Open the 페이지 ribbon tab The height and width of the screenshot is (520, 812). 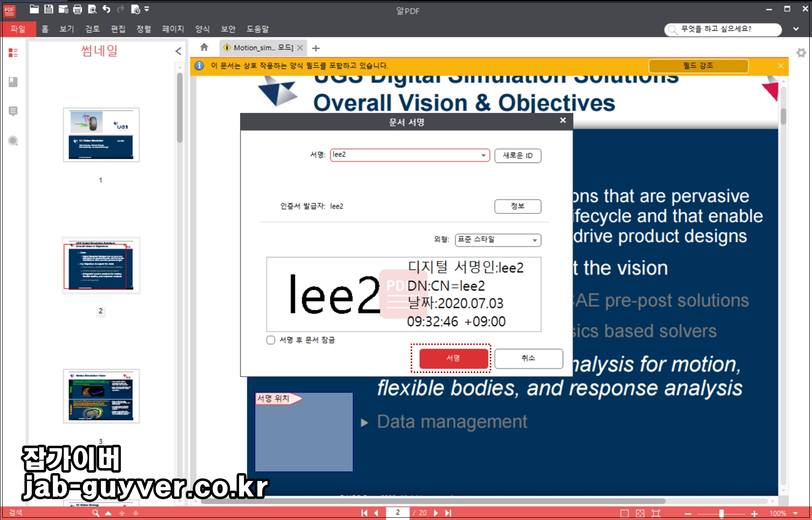(173, 29)
